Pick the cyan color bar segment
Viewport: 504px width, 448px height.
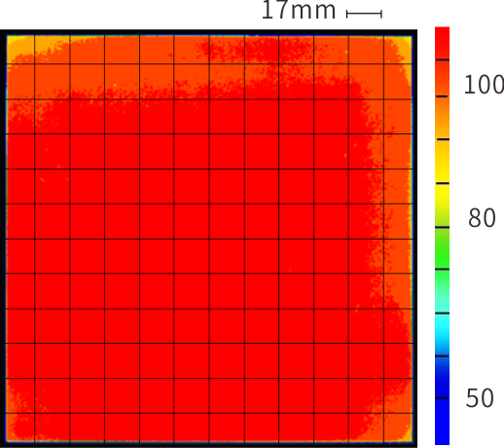pyautogui.click(x=442, y=334)
